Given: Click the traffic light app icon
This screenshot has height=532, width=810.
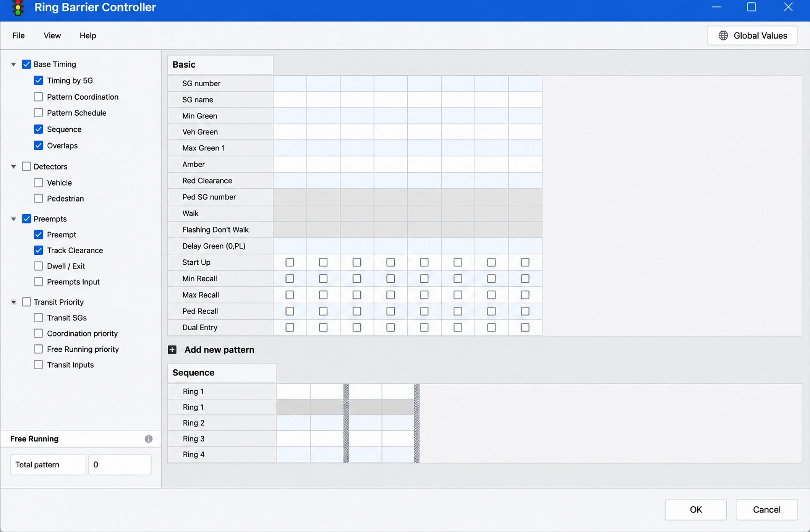Looking at the screenshot, I should 18,8.
